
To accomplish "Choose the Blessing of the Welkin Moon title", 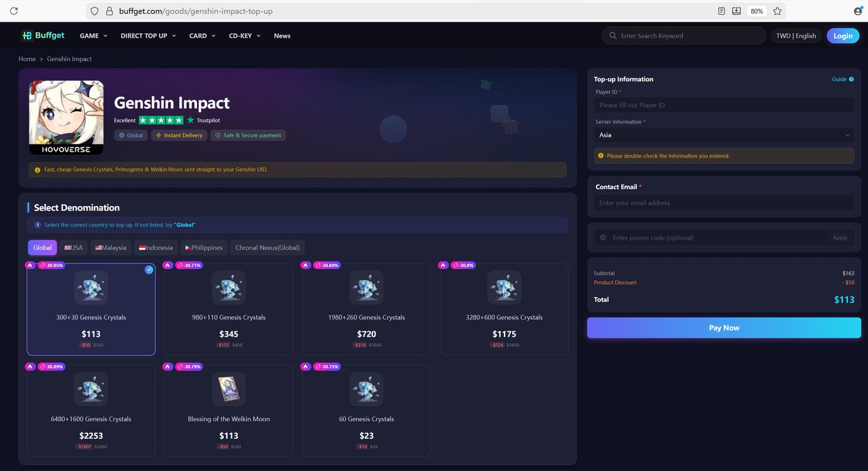I will (x=229, y=419).
